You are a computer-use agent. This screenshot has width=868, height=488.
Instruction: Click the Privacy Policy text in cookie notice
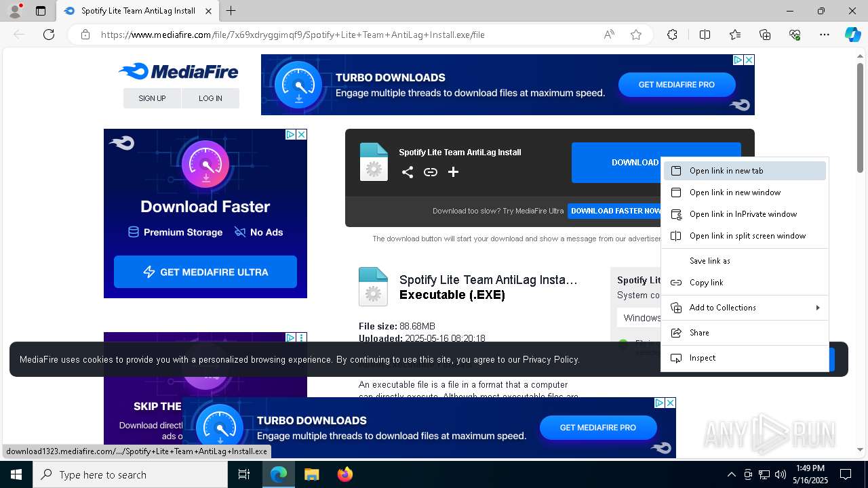pos(550,359)
